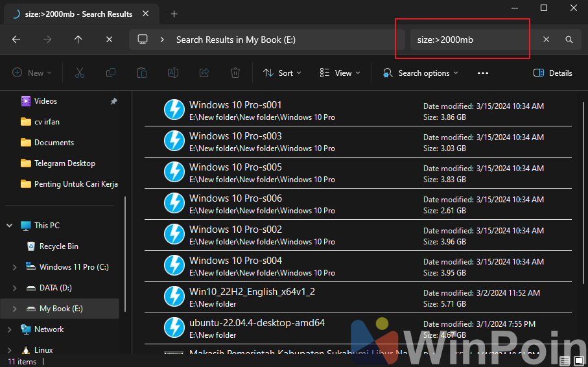The width and height of the screenshot is (588, 367).
Task: Click the navigation pane scrollbar
Action: [x=125, y=254]
